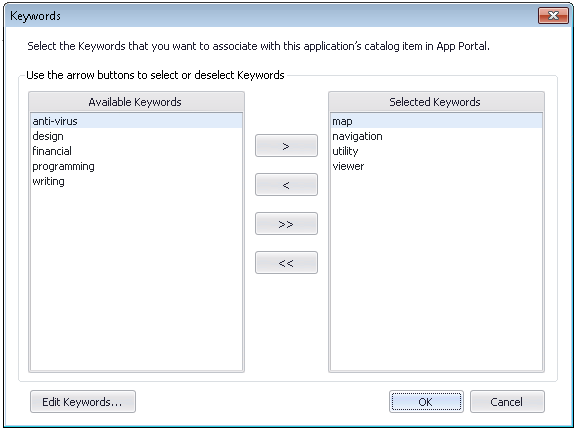The image size is (575, 430).
Task: Choose utility in Selected Keywords list
Action: click(x=436, y=151)
